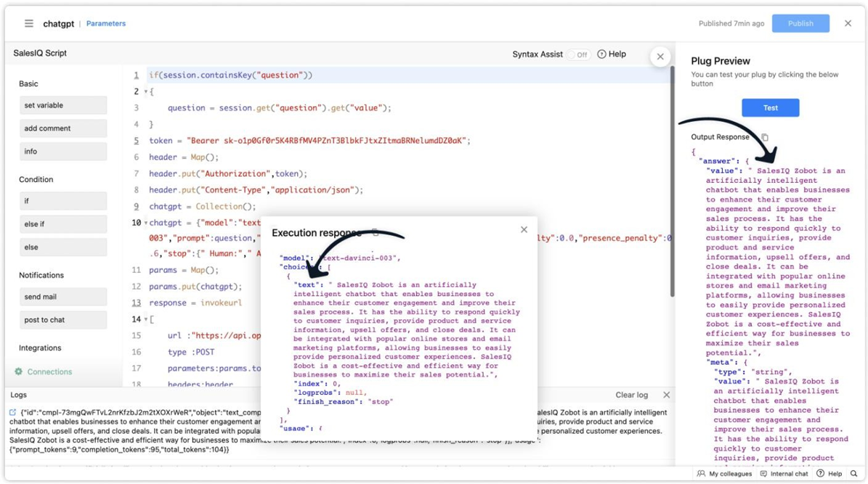
Task: Insert a 'set variable' statement
Action: click(63, 105)
